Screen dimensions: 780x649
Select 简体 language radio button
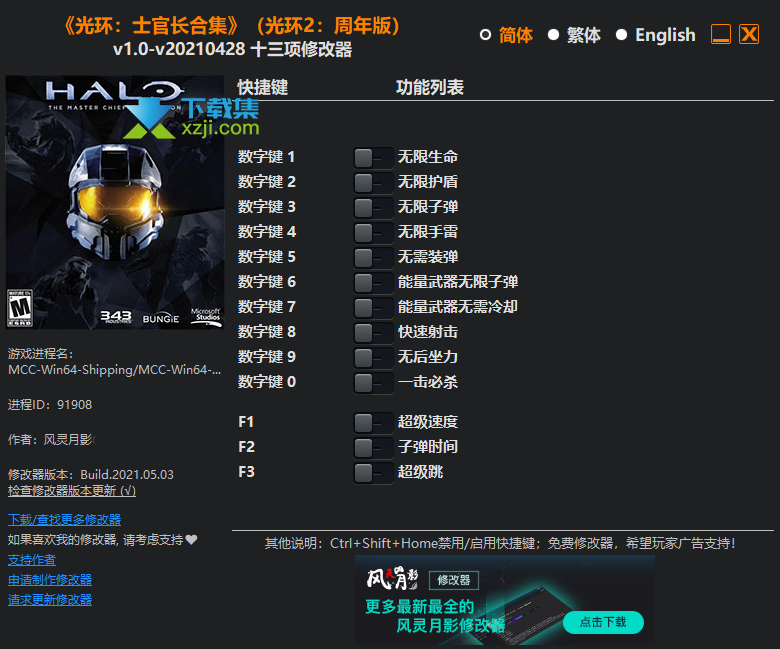point(486,35)
